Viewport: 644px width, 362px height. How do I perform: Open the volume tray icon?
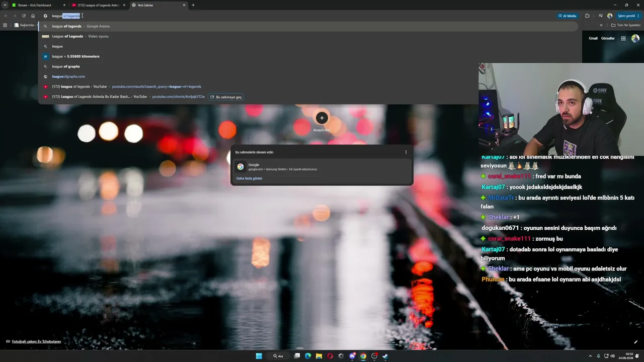(612, 356)
